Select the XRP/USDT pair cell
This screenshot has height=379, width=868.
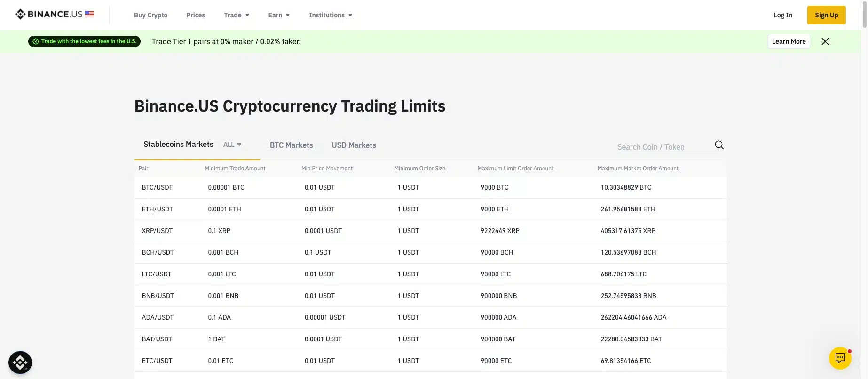coord(157,231)
